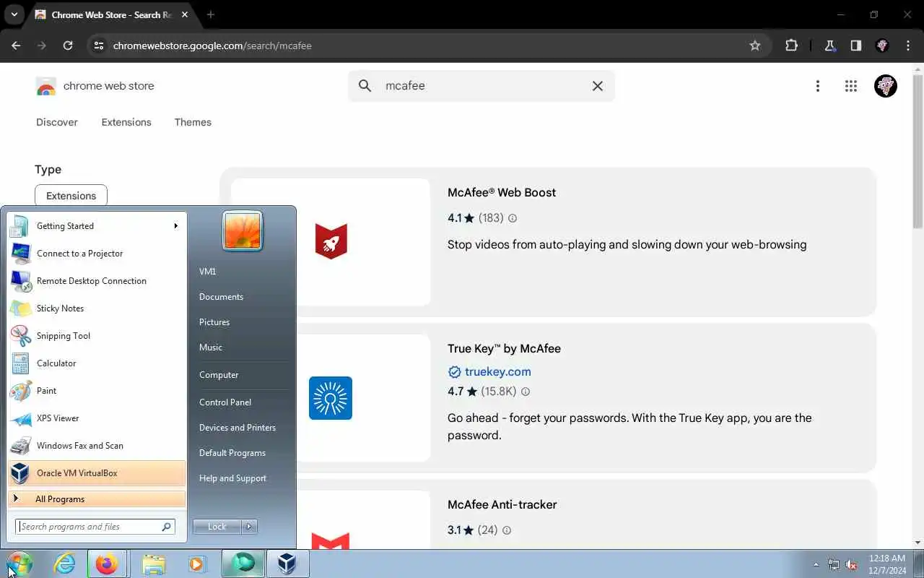
Task: Open Windows Media Player in taskbar
Action: pos(196,564)
